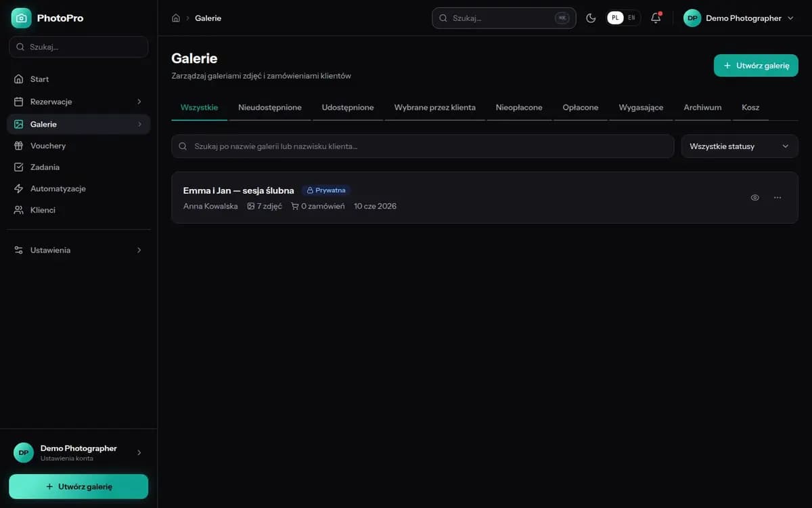Open Klienci in the sidebar
Screen dimensions: 812x508
78,210
